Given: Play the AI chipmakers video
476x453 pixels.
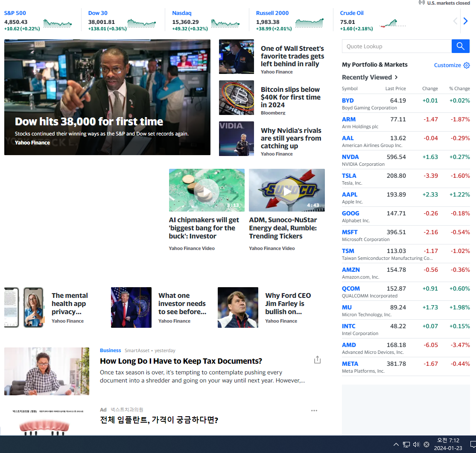Looking at the screenshot, I should [x=207, y=190].
